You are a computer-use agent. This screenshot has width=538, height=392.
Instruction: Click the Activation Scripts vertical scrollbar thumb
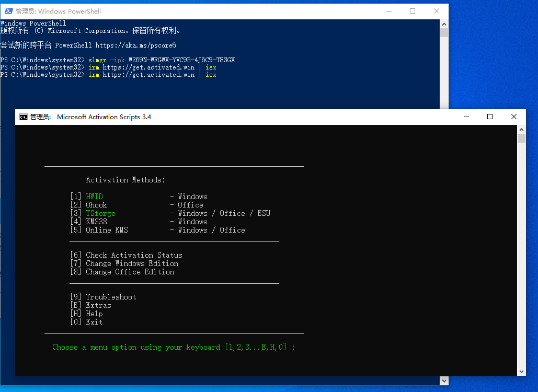point(522,138)
